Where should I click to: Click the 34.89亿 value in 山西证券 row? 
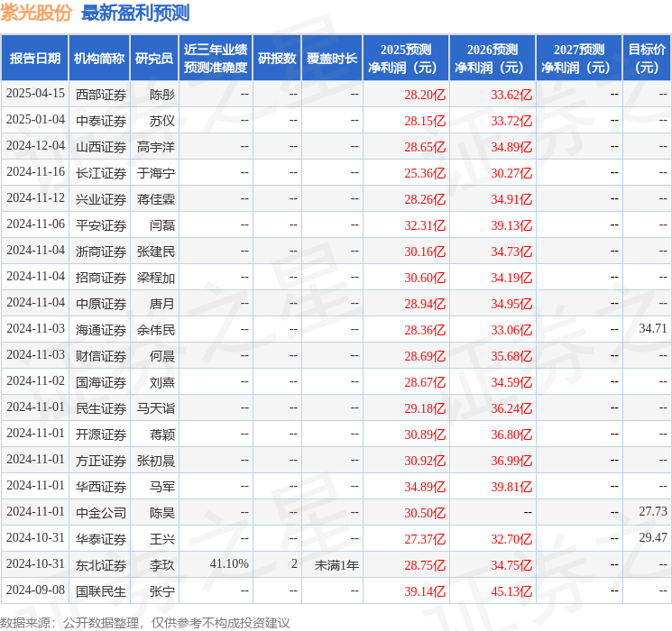(511, 147)
